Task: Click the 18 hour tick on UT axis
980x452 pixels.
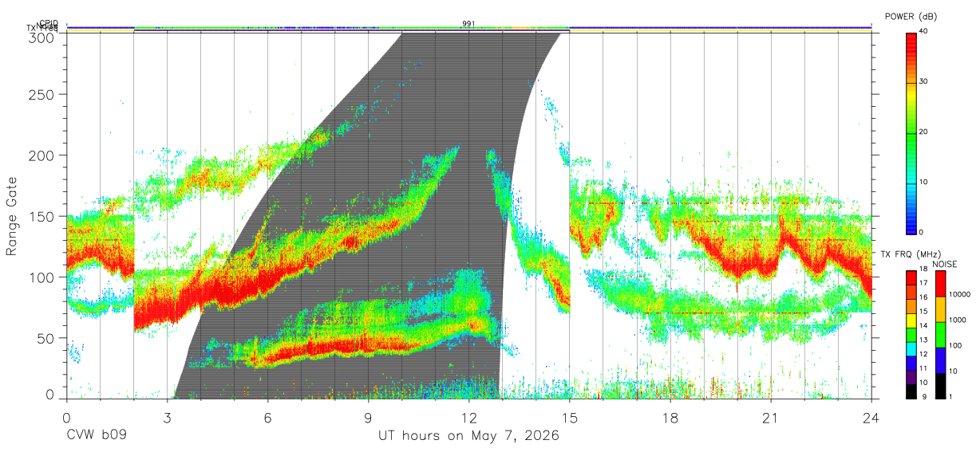Action: point(670,417)
